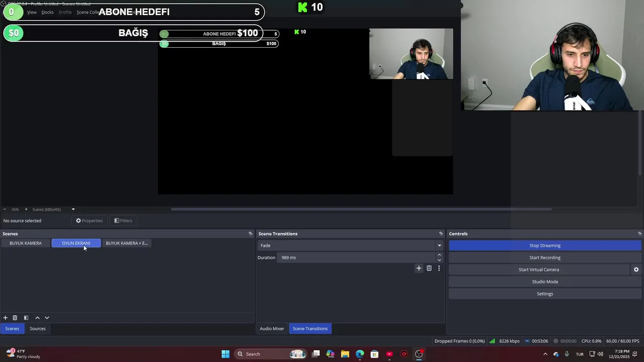Viewport: 644px width, 362px height.
Task: Open Settings from Controls
Action: point(545,294)
